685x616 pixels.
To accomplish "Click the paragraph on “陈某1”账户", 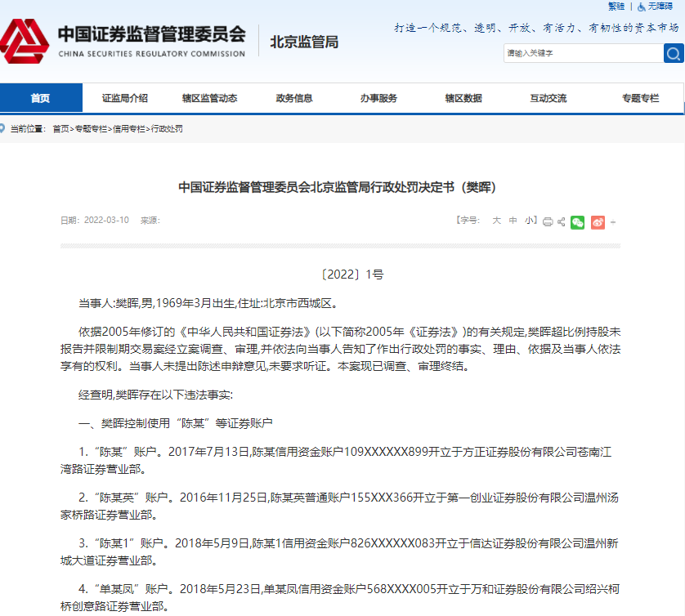I will (339, 552).
